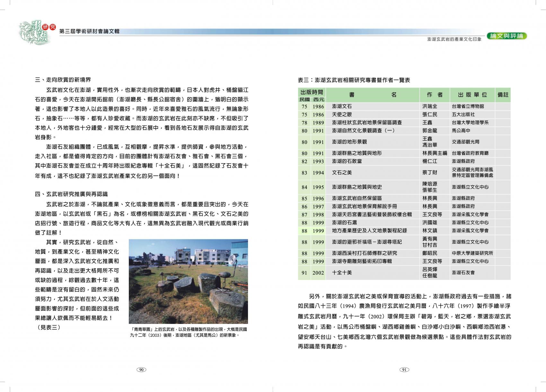Click the 四、玄武岩研究推廣與再認識 section heading

71,194
